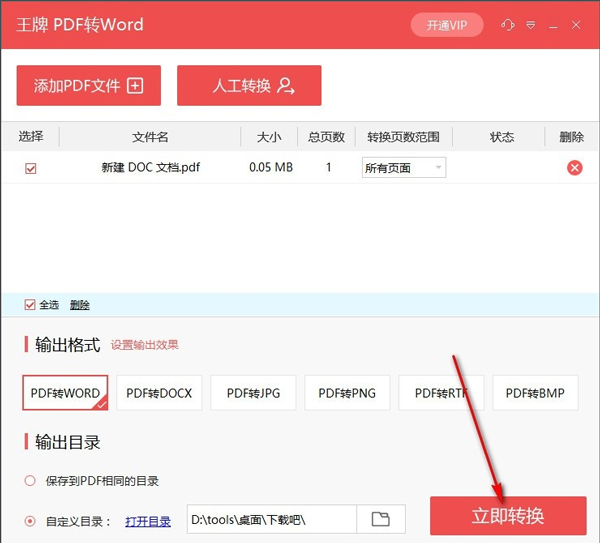Select 保存到PDF相同的目录 radio option

pos(30,481)
